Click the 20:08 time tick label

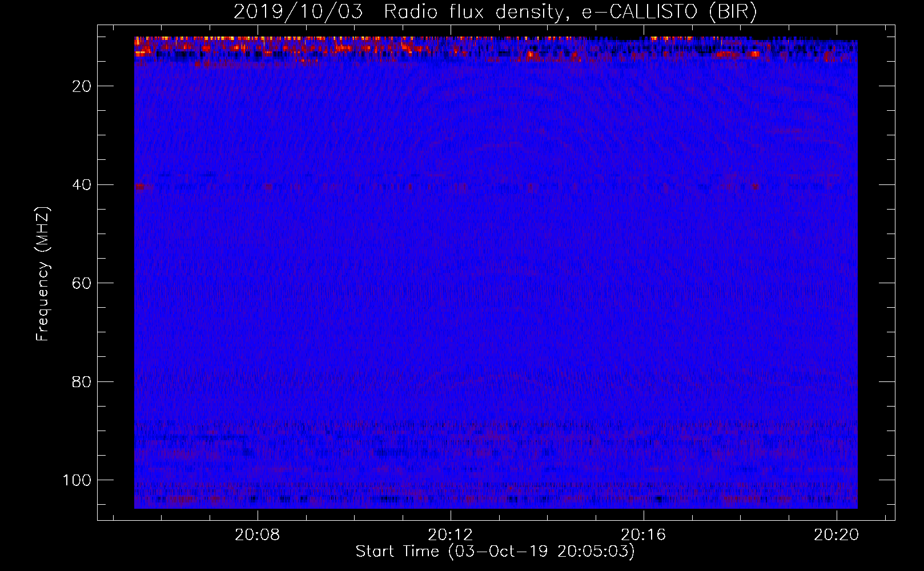point(257,535)
